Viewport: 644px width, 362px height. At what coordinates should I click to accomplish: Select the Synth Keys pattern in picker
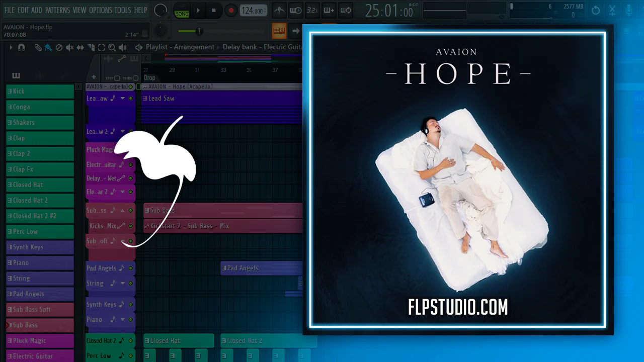[x=40, y=247]
